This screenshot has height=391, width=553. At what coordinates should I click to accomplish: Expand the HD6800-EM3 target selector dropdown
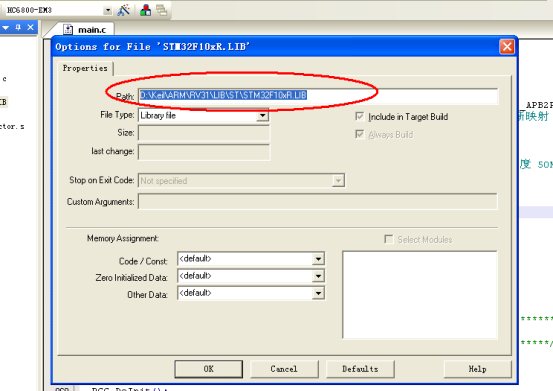108,11
